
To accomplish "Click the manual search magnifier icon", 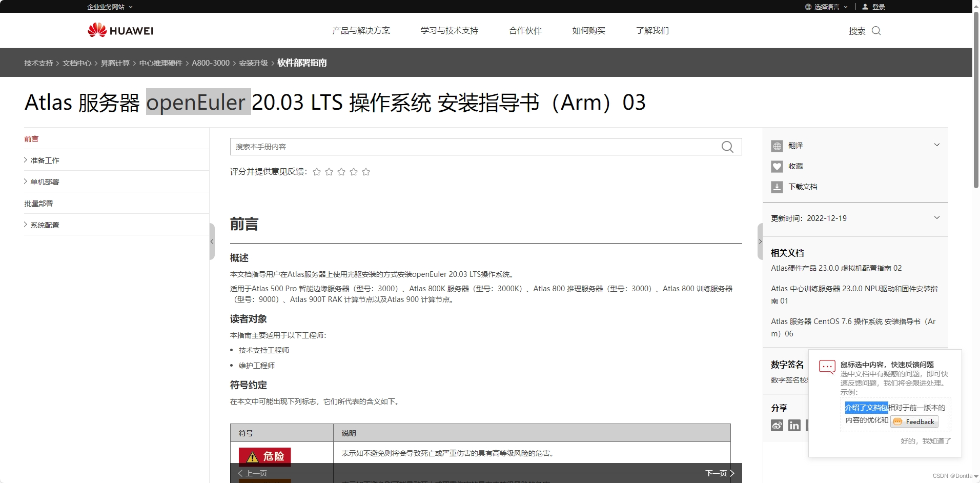I will [x=727, y=147].
